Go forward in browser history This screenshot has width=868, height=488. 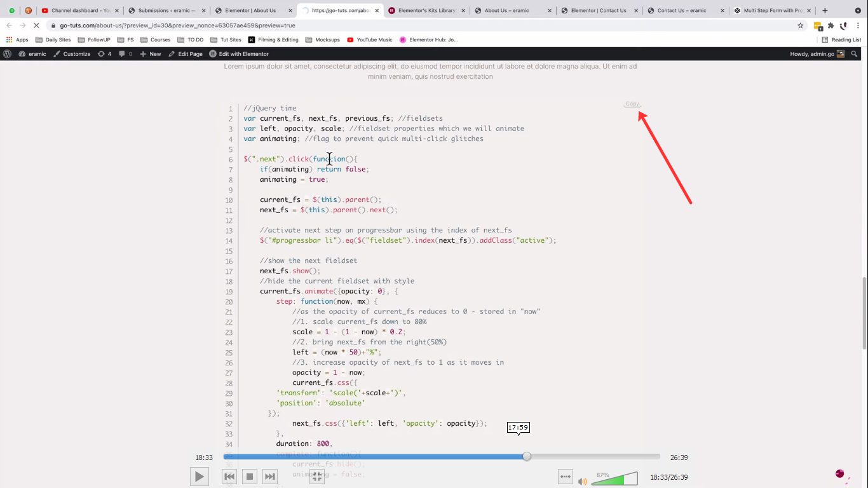click(22, 25)
